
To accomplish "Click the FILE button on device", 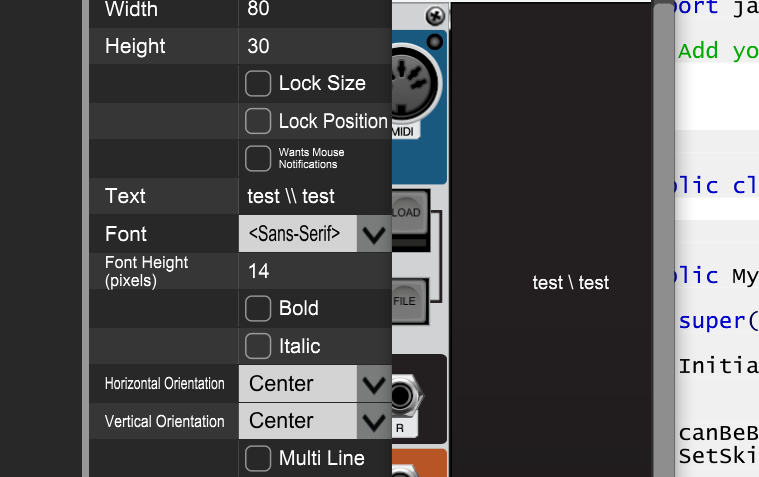I will tap(409, 301).
